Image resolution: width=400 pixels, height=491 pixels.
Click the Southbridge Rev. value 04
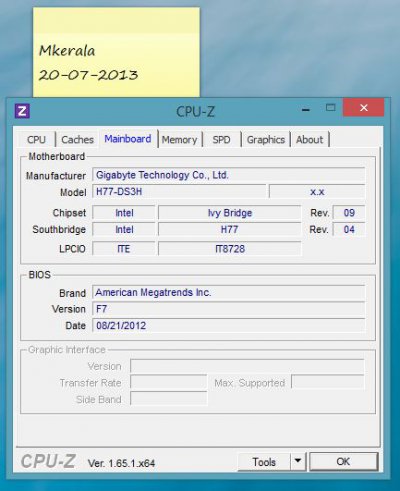(349, 229)
